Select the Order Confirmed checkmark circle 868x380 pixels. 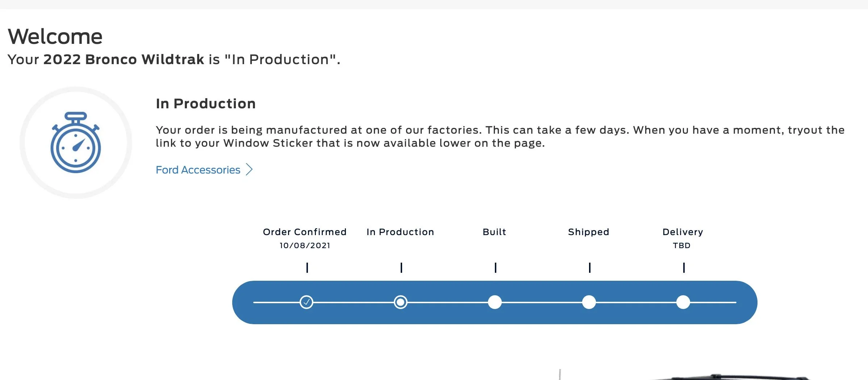click(306, 302)
